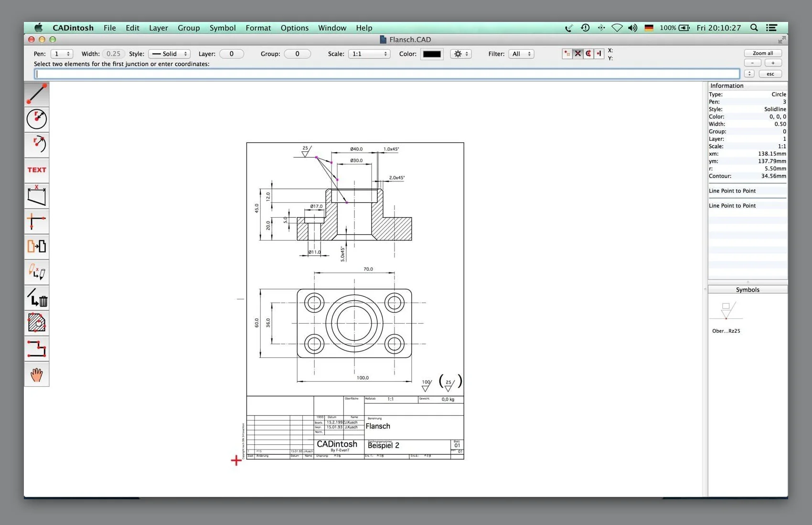Click the black Color swatch
The image size is (812, 525).
tap(432, 54)
